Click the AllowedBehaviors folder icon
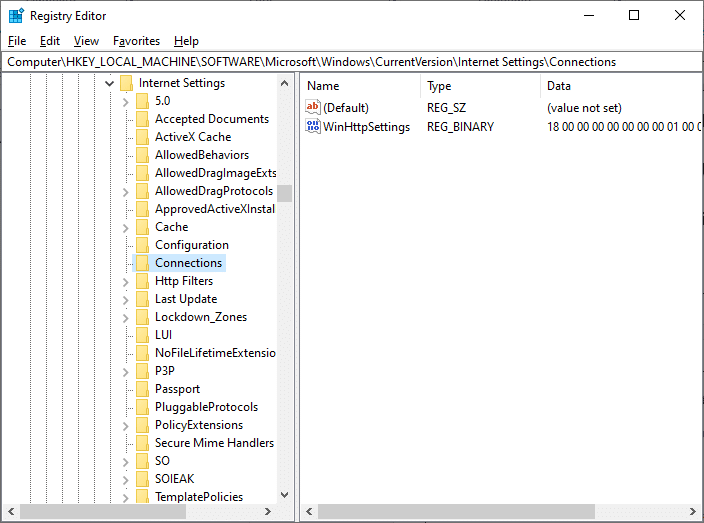 click(142, 155)
